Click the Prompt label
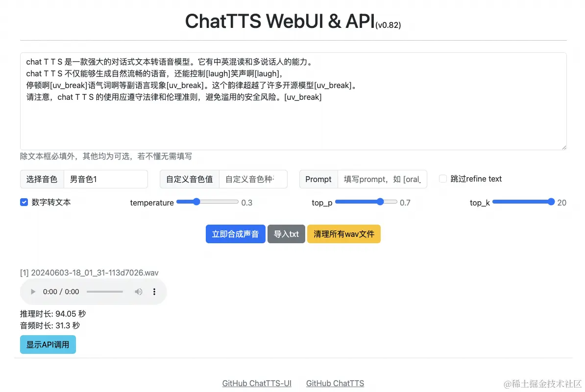The height and width of the screenshot is (392, 585). pyautogui.click(x=318, y=179)
